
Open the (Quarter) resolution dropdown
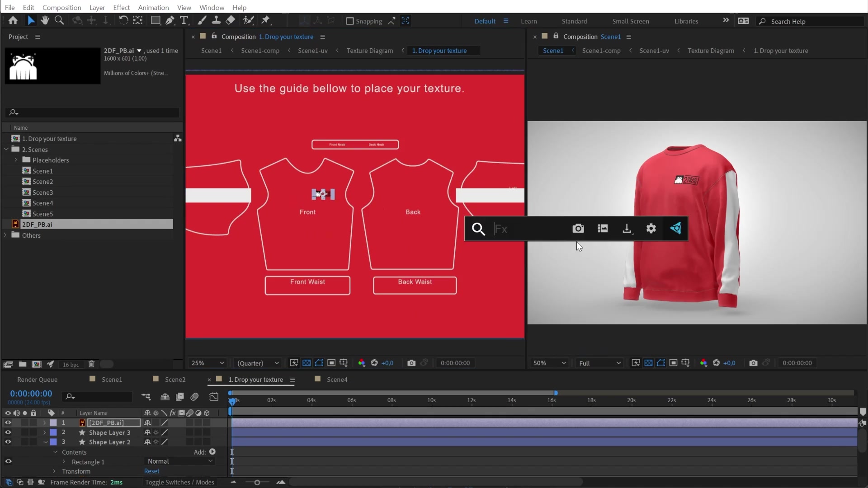point(258,363)
